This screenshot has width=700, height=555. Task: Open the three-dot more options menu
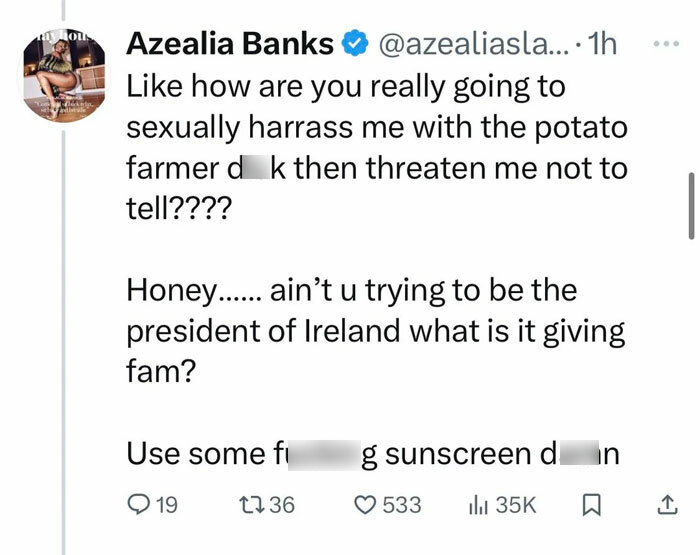coord(664,46)
